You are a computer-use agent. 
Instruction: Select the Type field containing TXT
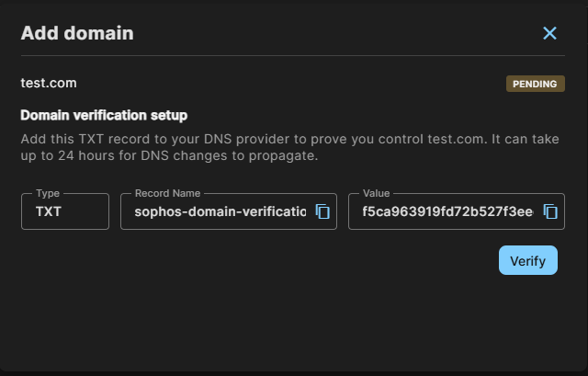click(x=65, y=211)
